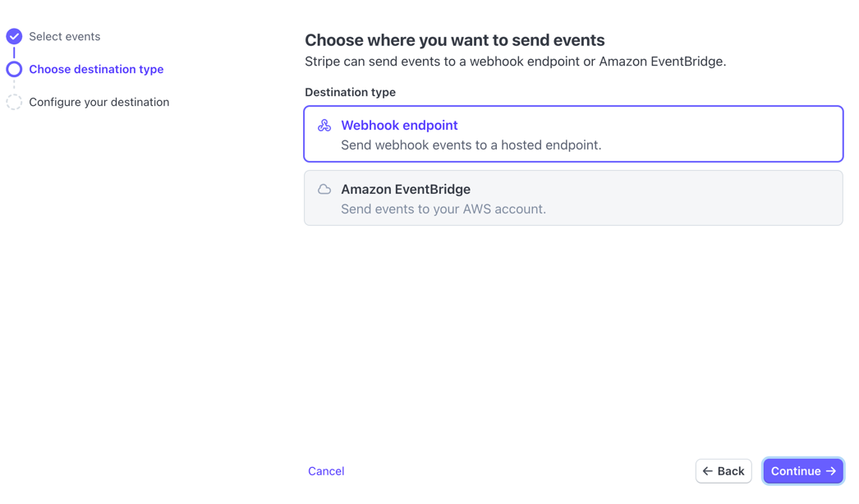Jump to Configure your destination step

(x=99, y=102)
